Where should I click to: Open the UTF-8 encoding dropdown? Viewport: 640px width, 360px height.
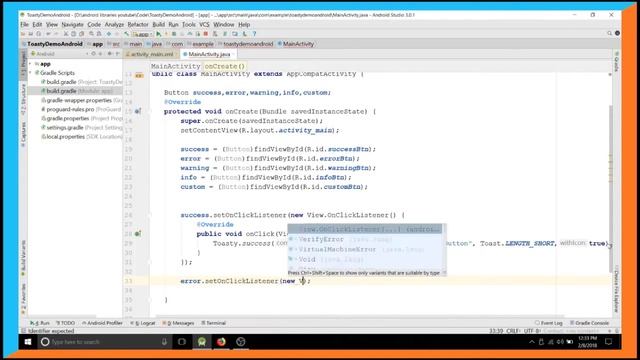[x=533, y=331]
